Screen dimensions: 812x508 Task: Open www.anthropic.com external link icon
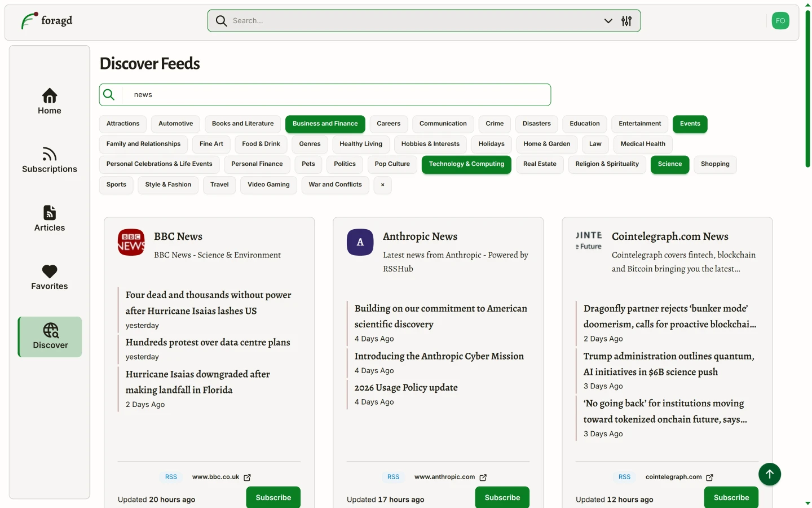483,478
